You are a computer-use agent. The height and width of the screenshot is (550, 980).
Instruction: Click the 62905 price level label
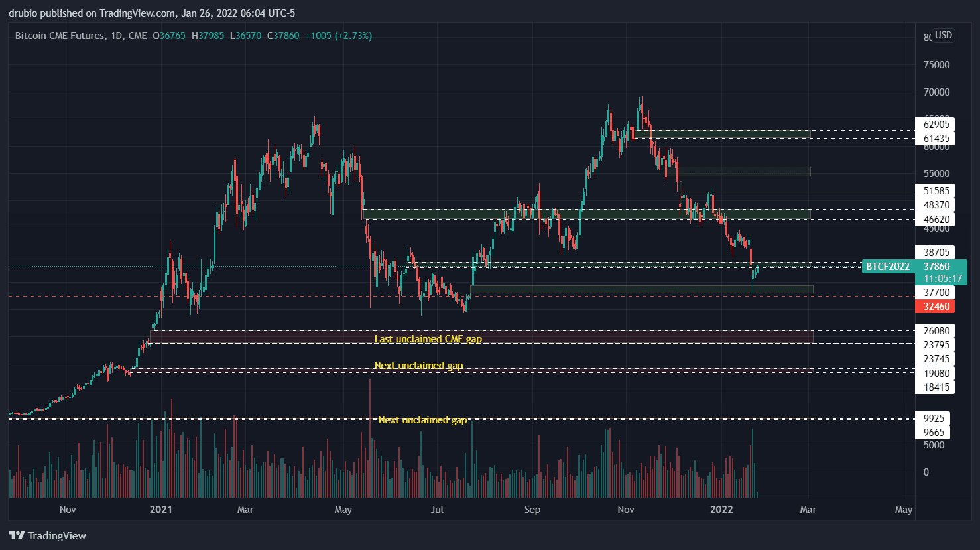[936, 124]
